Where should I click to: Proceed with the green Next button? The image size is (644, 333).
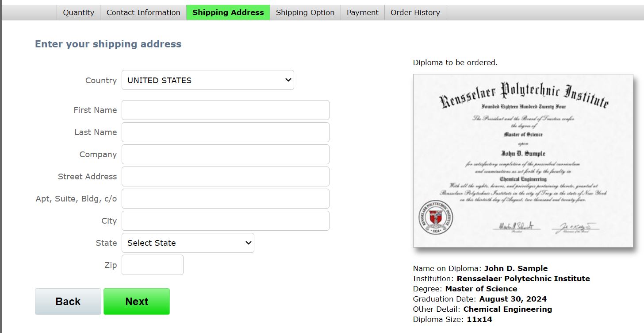(x=137, y=302)
